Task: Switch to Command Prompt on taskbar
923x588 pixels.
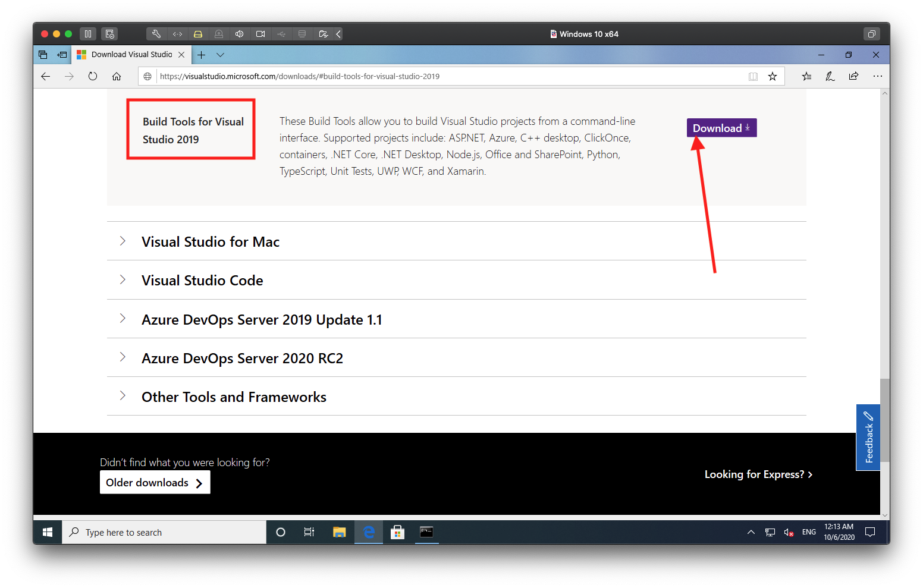Action: tap(426, 532)
